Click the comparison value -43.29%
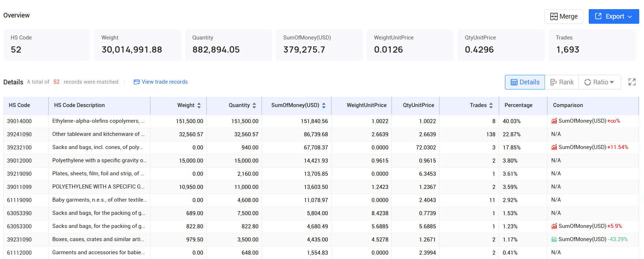644x259 pixels. 618,239
